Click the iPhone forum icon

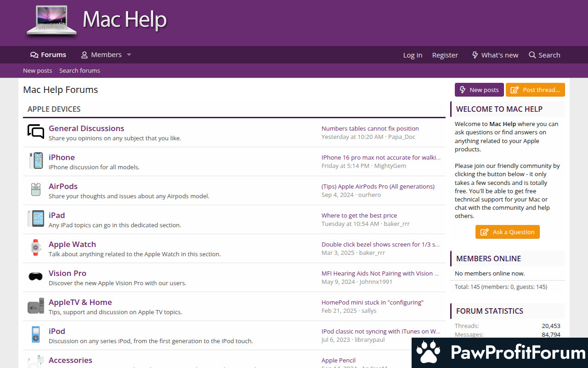(x=36, y=161)
